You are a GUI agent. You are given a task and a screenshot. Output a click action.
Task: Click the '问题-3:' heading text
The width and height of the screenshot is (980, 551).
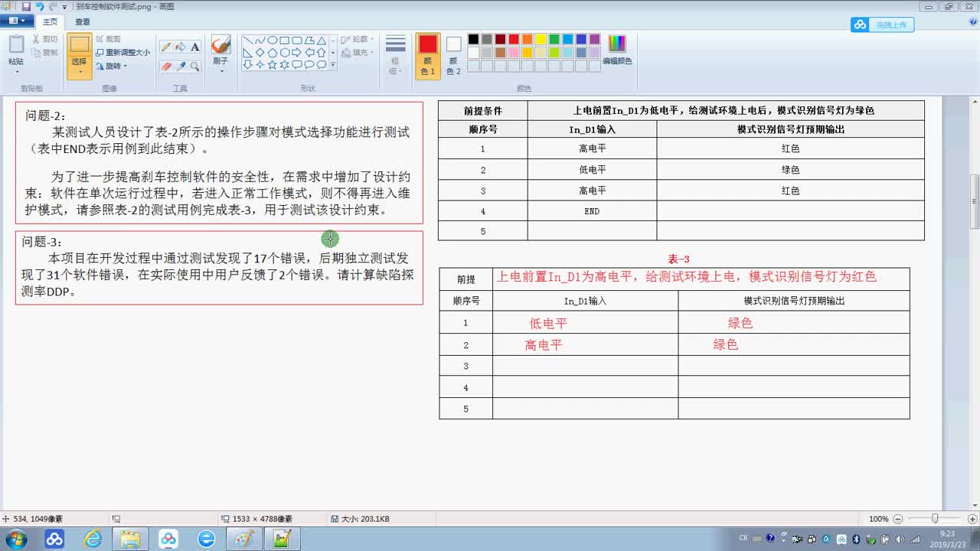42,242
